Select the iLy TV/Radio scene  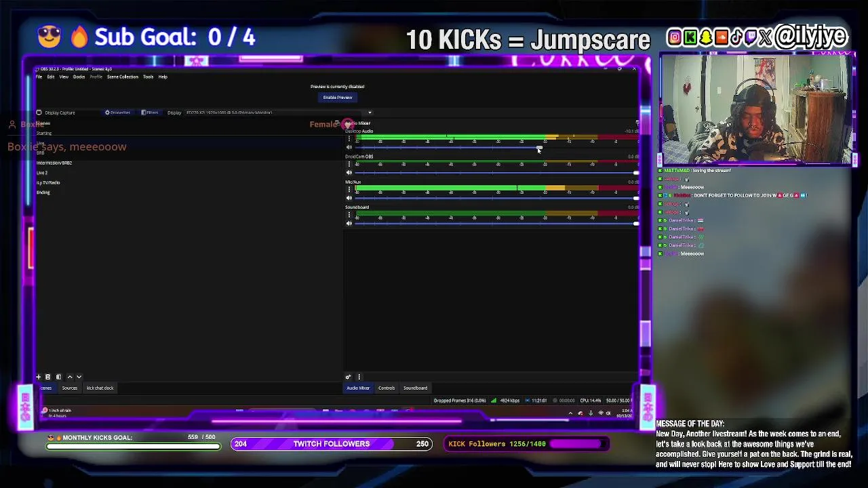point(49,182)
